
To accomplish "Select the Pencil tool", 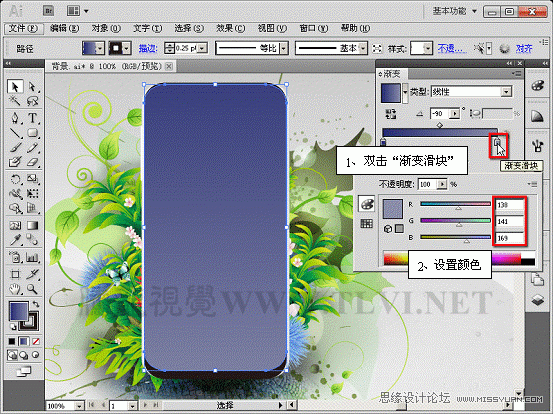I will click(32, 147).
